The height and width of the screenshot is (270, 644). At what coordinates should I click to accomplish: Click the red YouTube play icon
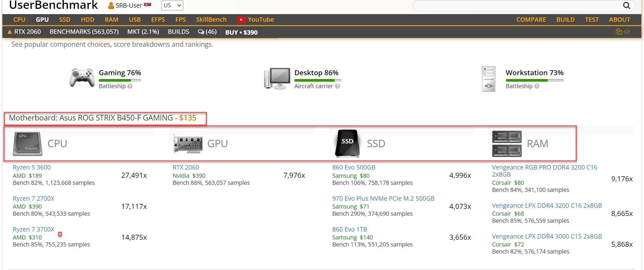241,20
